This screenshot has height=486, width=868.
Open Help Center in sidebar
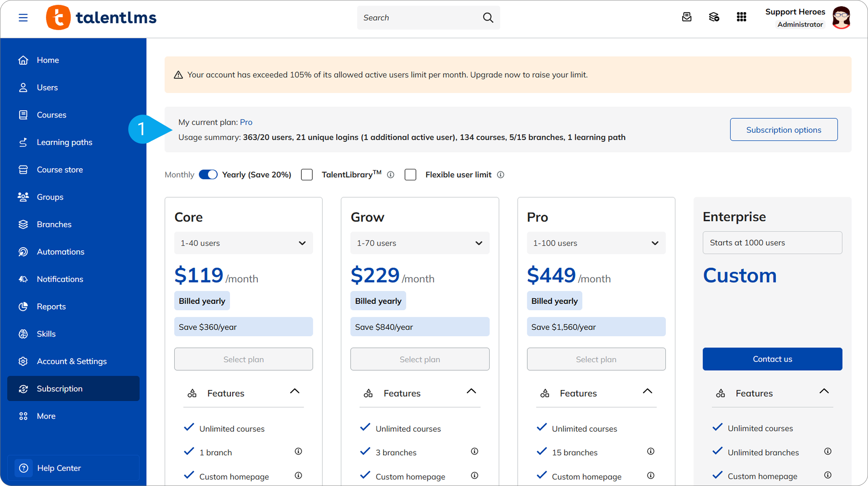[x=73, y=468]
